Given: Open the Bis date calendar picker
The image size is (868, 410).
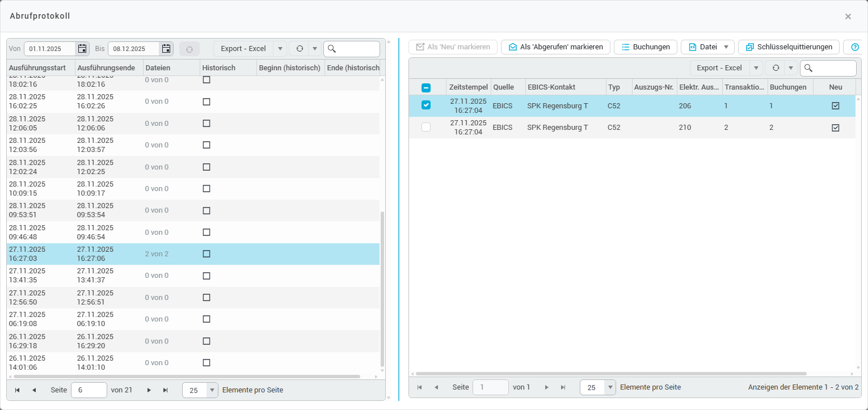Looking at the screenshot, I should tap(166, 49).
